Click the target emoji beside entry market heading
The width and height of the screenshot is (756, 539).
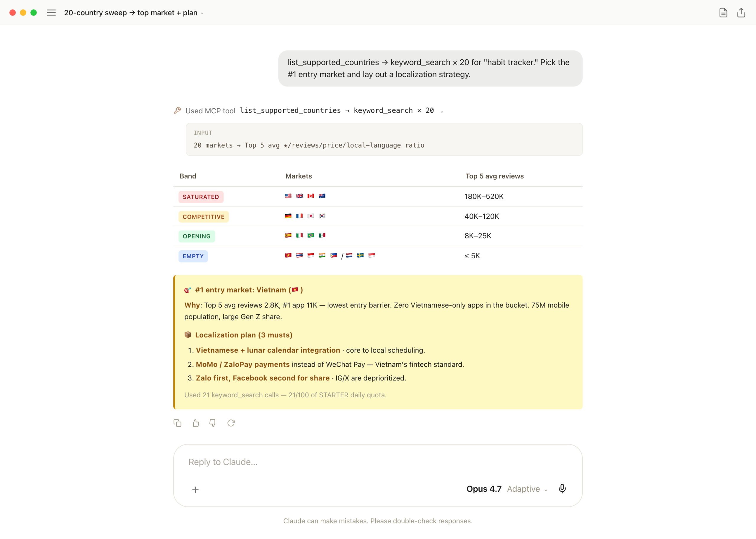pos(188,290)
